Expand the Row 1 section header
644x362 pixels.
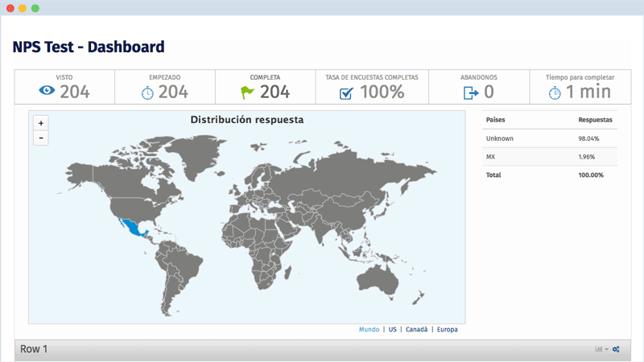pos(34,349)
